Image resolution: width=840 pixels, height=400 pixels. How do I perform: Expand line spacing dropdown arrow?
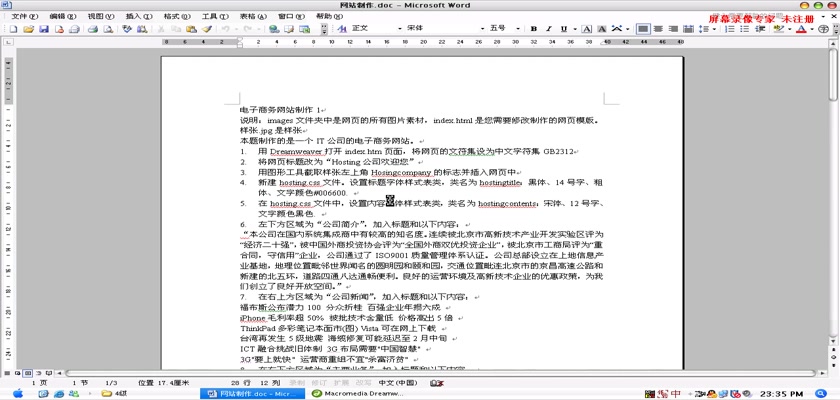pyautogui.click(x=715, y=28)
